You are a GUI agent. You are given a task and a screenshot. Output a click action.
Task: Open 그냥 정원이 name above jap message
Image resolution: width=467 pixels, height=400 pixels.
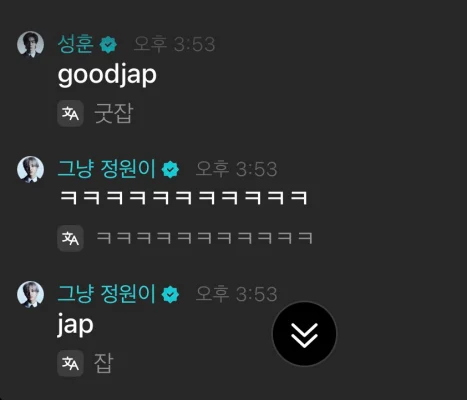pos(107,294)
